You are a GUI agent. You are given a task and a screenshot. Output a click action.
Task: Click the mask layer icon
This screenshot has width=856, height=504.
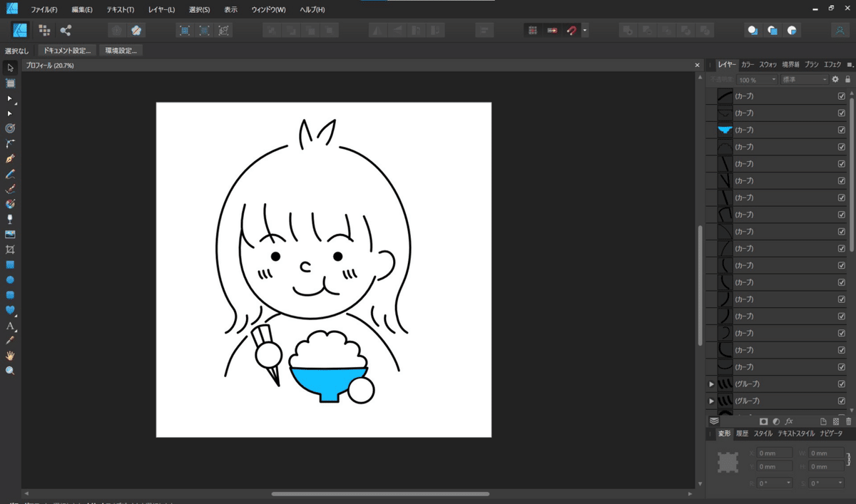pyautogui.click(x=763, y=422)
